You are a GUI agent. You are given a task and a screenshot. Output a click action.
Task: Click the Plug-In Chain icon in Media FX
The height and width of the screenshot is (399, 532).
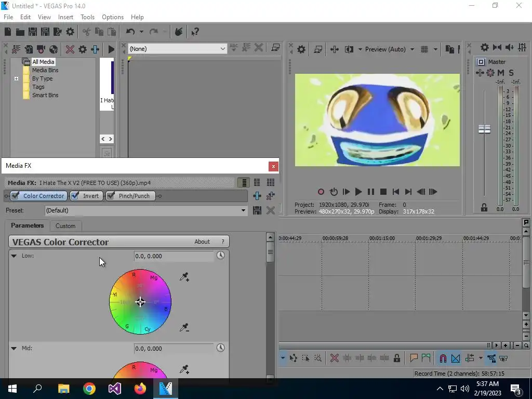pyautogui.click(x=257, y=196)
